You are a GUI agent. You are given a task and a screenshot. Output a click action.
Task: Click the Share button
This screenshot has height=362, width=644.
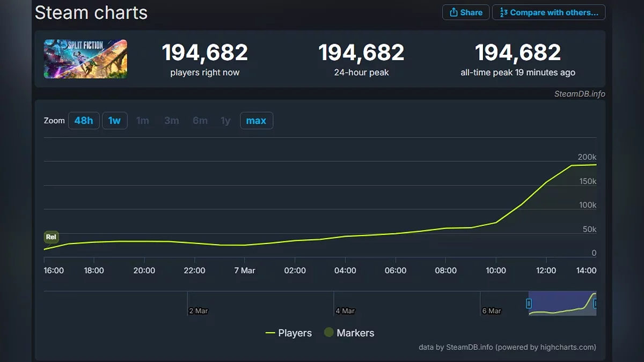pyautogui.click(x=466, y=12)
